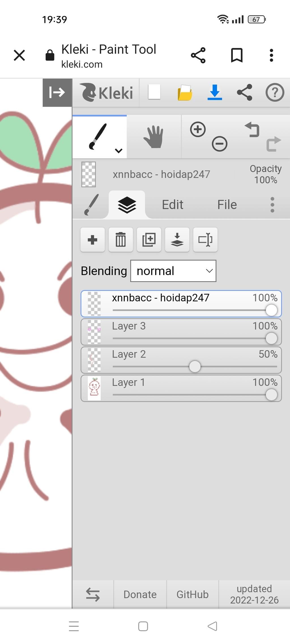Open the Donate link

tap(140, 594)
